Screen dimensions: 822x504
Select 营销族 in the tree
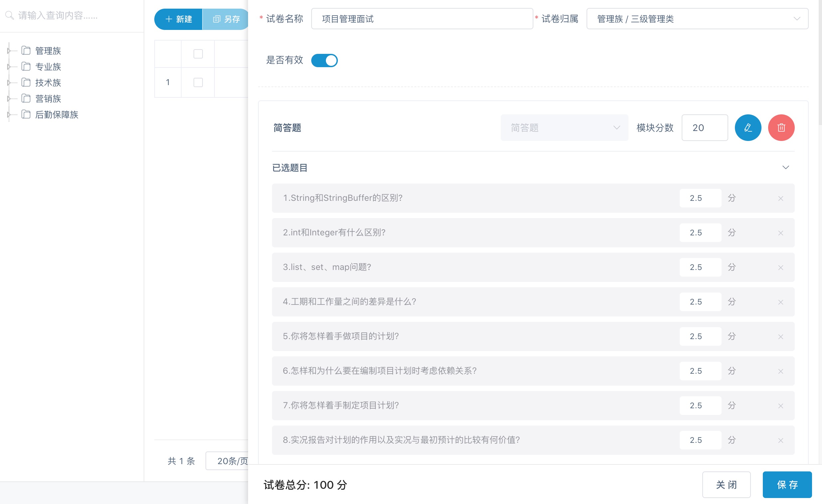point(48,99)
